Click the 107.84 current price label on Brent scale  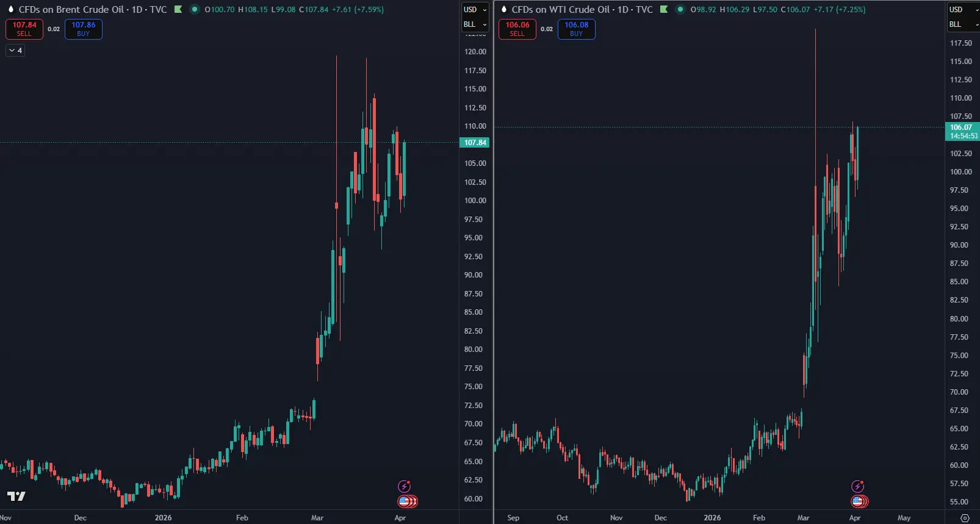pyautogui.click(x=475, y=143)
